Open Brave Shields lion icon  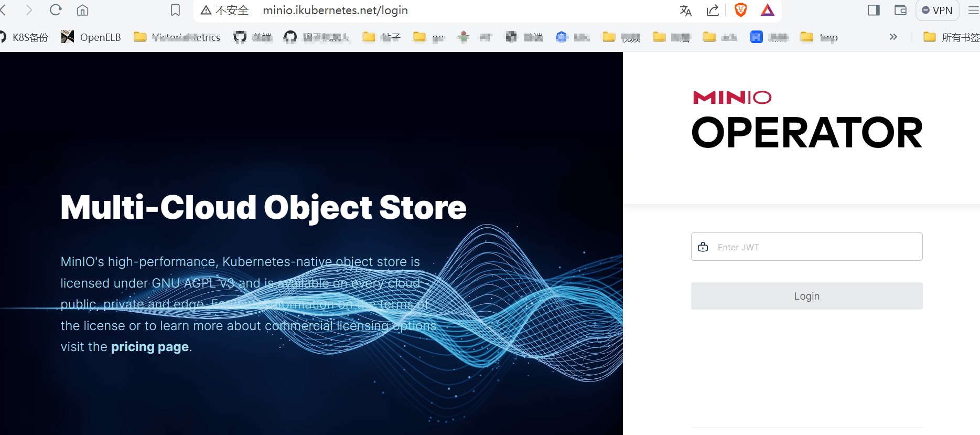pos(740,10)
